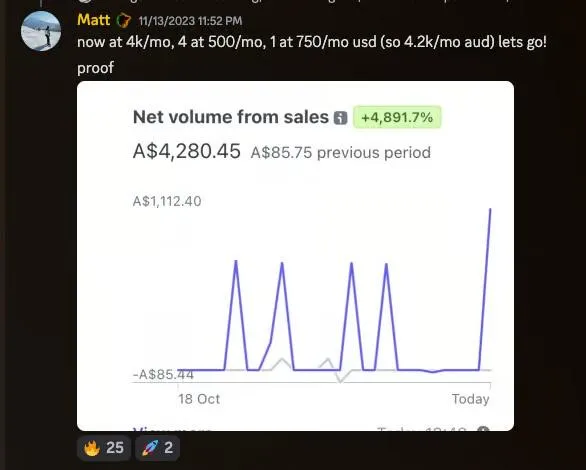The width and height of the screenshot is (586, 470).
Task: Click the role badge icon beside Matt
Action: [x=124, y=20]
